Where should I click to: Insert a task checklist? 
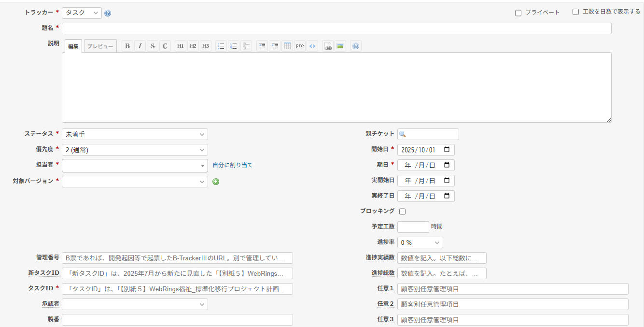click(246, 46)
